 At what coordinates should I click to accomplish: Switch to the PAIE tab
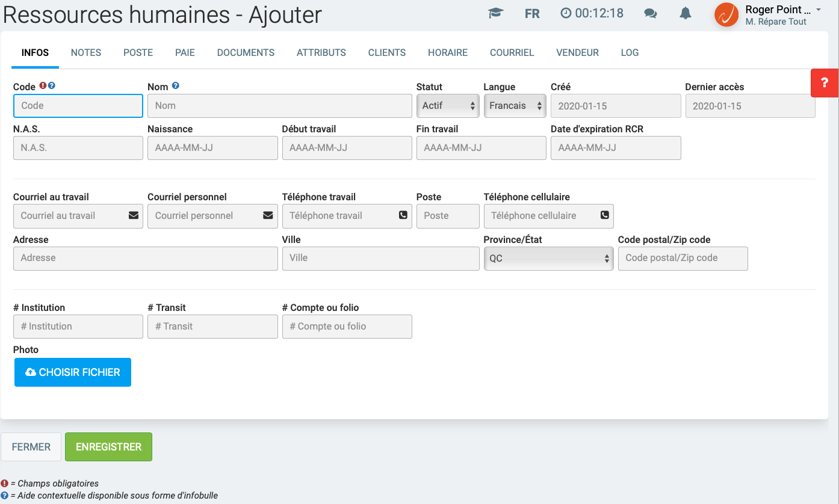[185, 53]
